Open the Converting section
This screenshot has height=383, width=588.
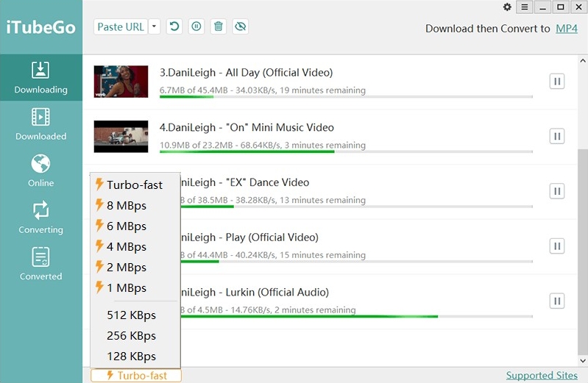point(41,218)
